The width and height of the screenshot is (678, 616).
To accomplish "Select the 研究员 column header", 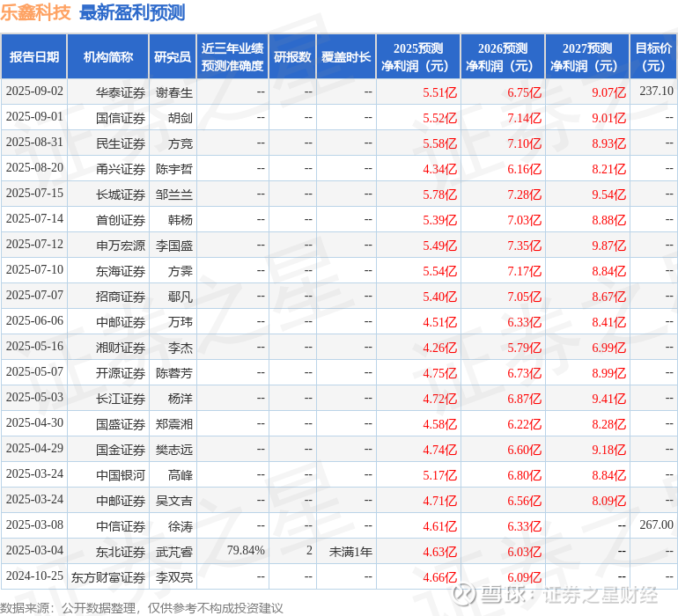I will tap(173, 56).
